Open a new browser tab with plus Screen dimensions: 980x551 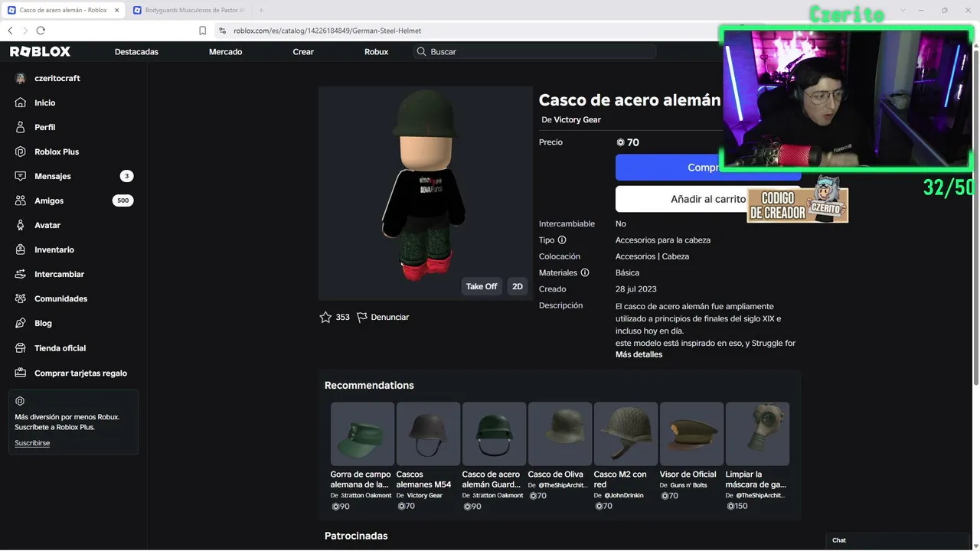[261, 10]
